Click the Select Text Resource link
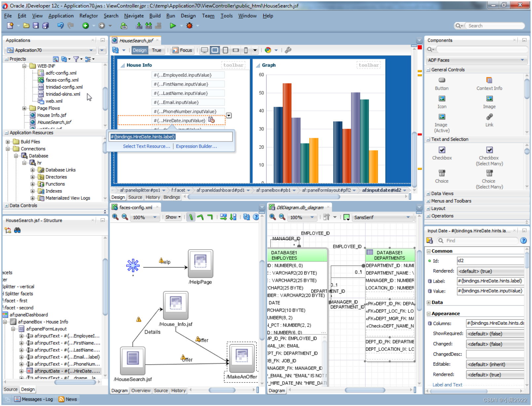The width and height of the screenshot is (532, 406). [146, 146]
